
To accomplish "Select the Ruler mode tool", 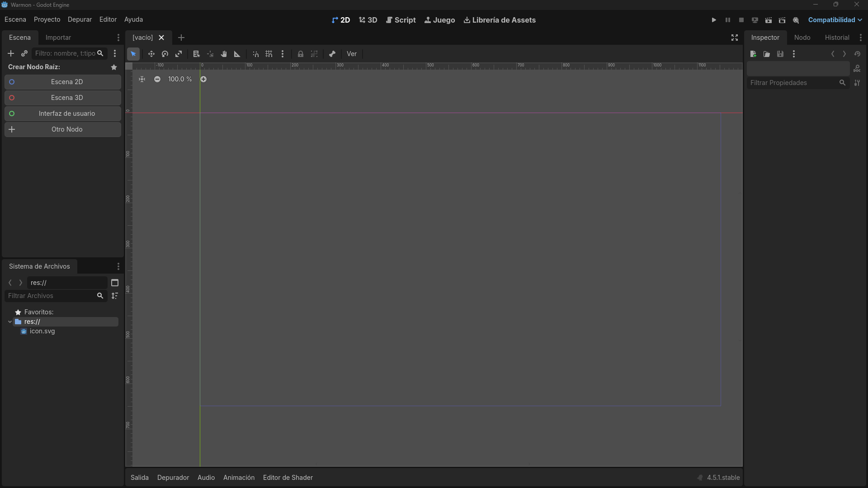I will click(x=237, y=54).
